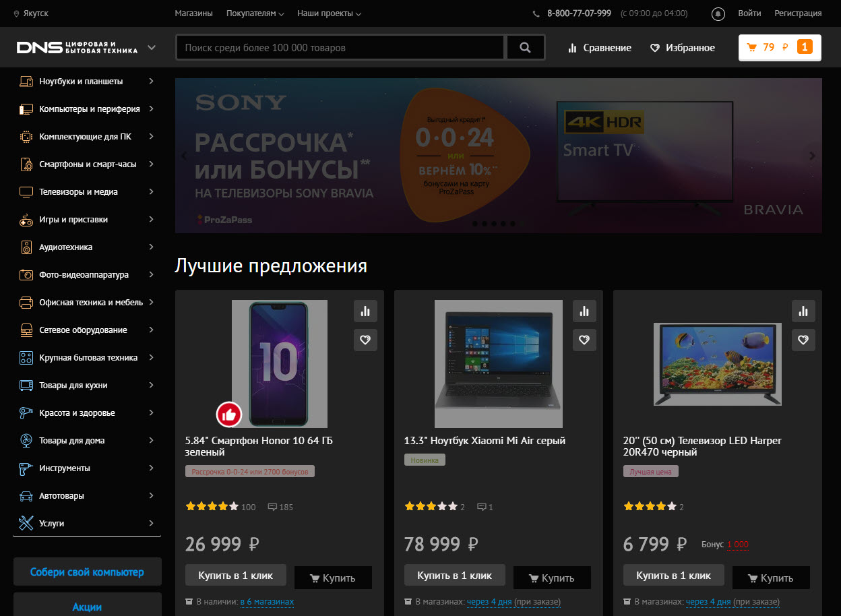
Task: Click the laptop icon for Ноутбуки и планшеты
Action: [26, 82]
